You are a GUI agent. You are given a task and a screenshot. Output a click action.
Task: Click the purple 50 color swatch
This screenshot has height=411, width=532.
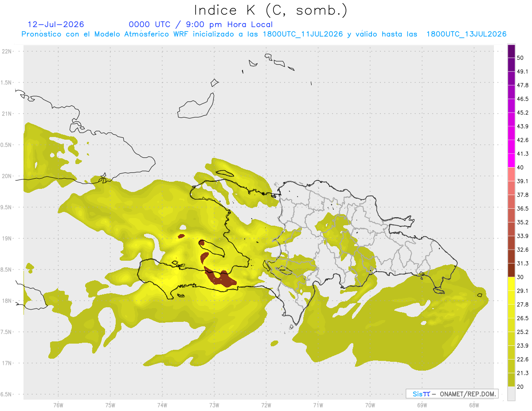click(511, 51)
